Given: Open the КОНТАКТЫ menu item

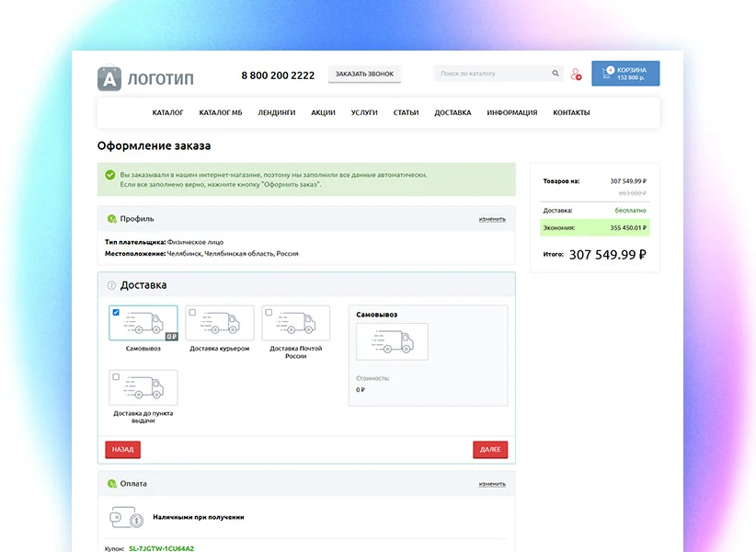Looking at the screenshot, I should point(571,113).
